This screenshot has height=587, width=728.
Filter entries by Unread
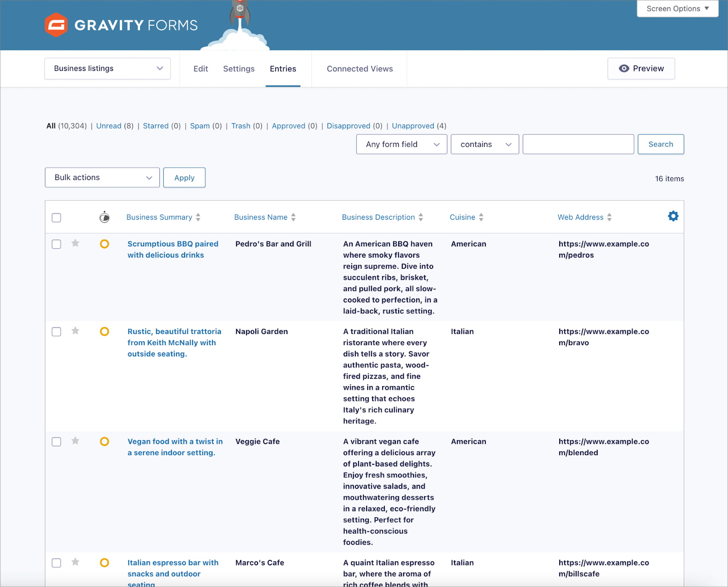(109, 126)
